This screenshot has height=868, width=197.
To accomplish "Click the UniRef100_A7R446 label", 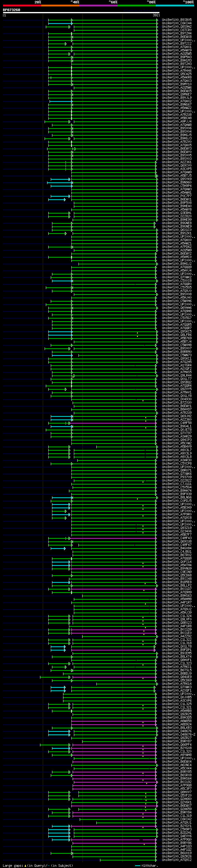I will coord(177,71).
